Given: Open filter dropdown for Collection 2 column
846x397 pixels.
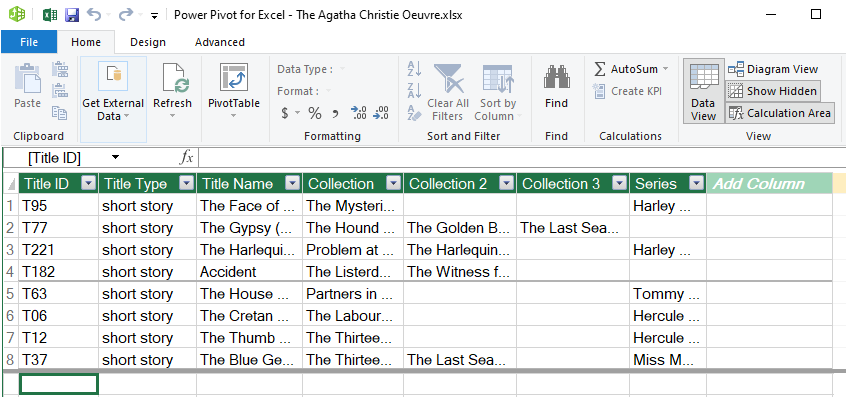Looking at the screenshot, I should pyautogui.click(x=506, y=183).
